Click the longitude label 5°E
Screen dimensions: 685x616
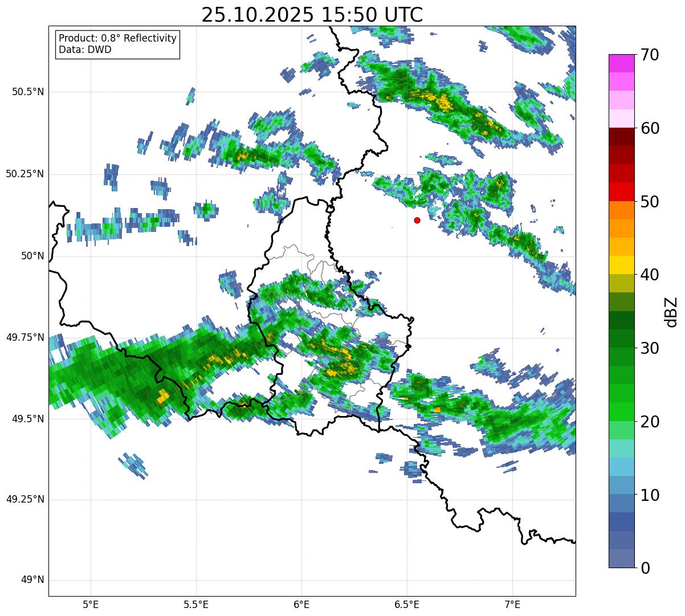click(x=91, y=605)
